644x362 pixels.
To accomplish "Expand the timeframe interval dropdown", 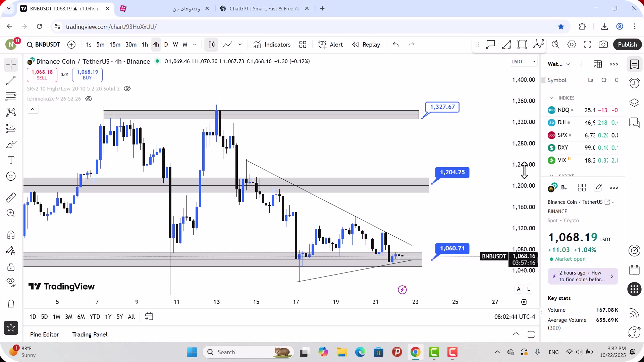I will (x=195, y=45).
